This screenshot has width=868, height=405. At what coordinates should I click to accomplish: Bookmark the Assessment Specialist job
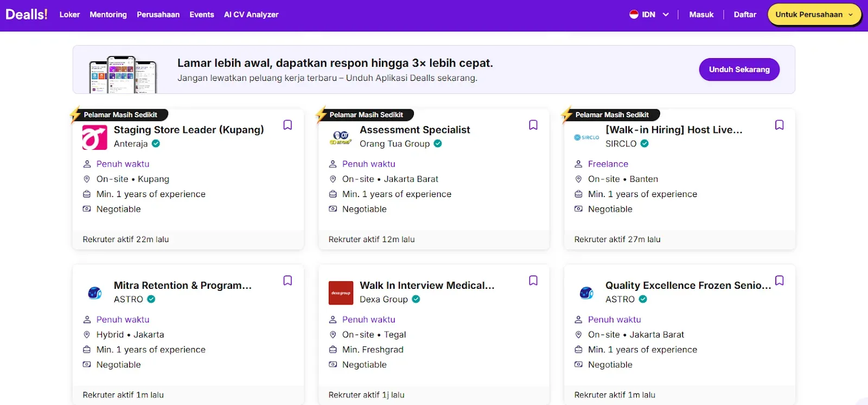pyautogui.click(x=533, y=125)
